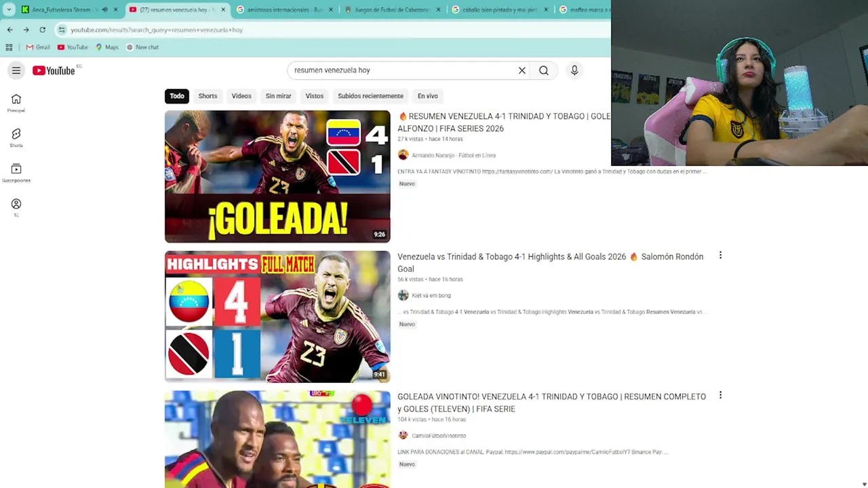868x488 pixels.
Task: Close the Juegos de Futbol de Cabezones tab
Action: [x=438, y=9]
